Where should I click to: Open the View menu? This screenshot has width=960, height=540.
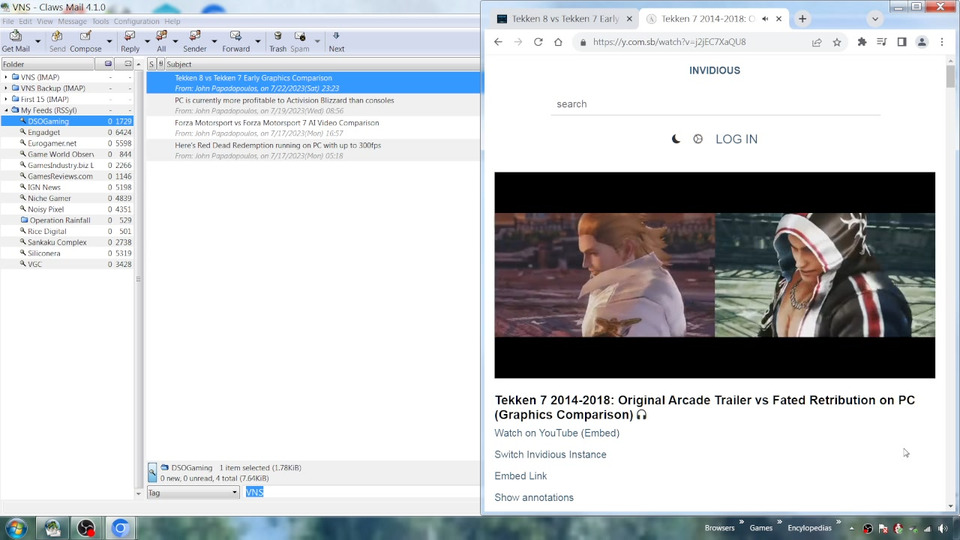click(x=45, y=21)
